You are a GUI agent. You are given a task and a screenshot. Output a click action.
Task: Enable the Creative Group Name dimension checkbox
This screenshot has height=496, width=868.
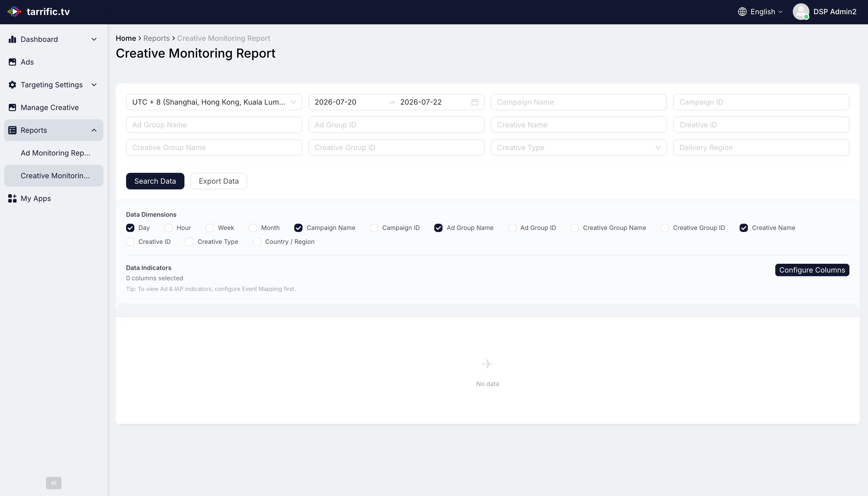point(575,228)
